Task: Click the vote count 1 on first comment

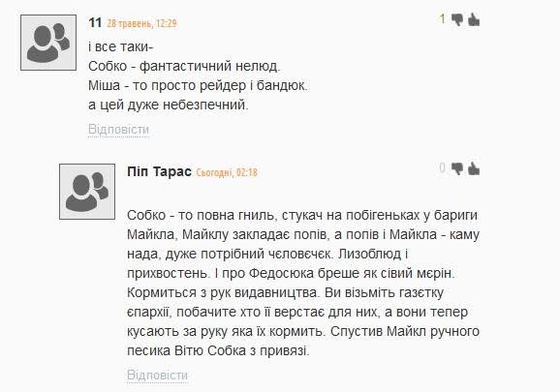Action: tap(443, 19)
